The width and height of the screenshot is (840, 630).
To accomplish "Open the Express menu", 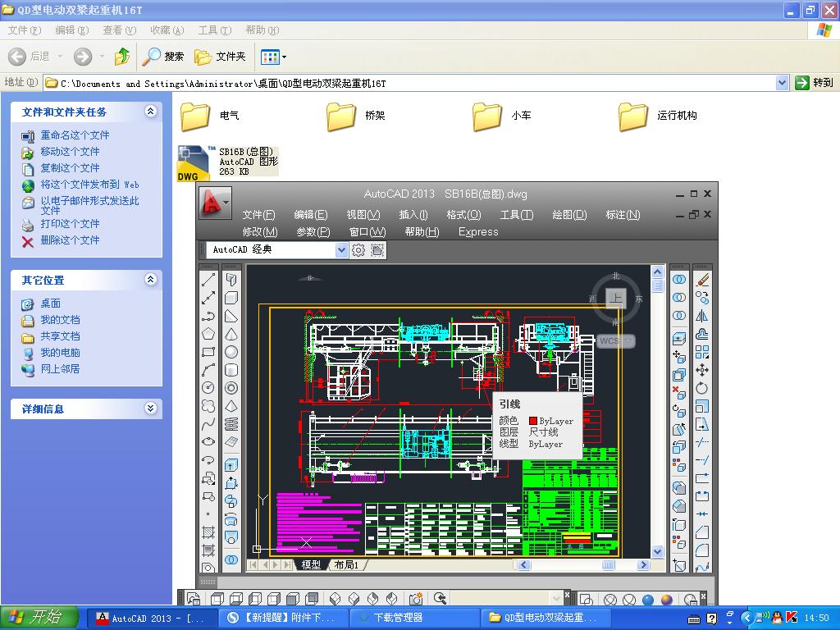I will (477, 232).
